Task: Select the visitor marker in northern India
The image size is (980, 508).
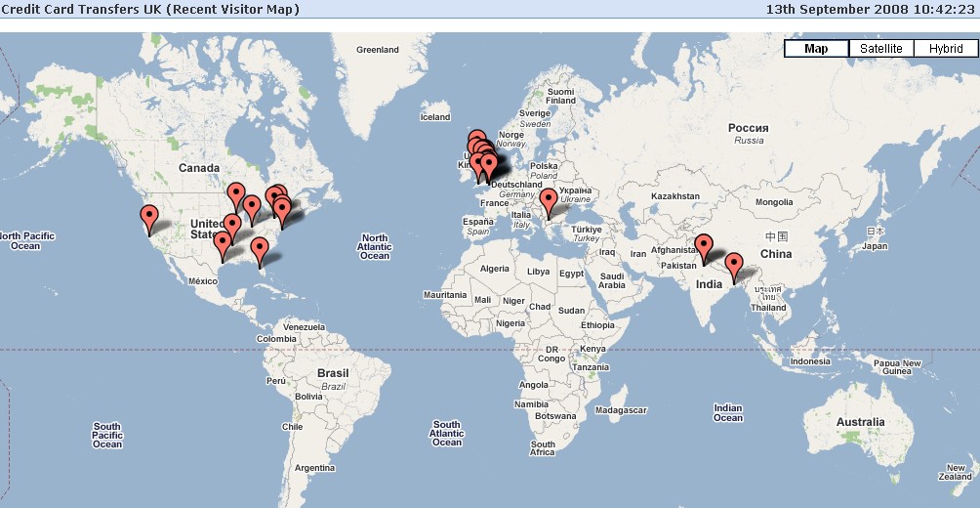Action: point(703,246)
